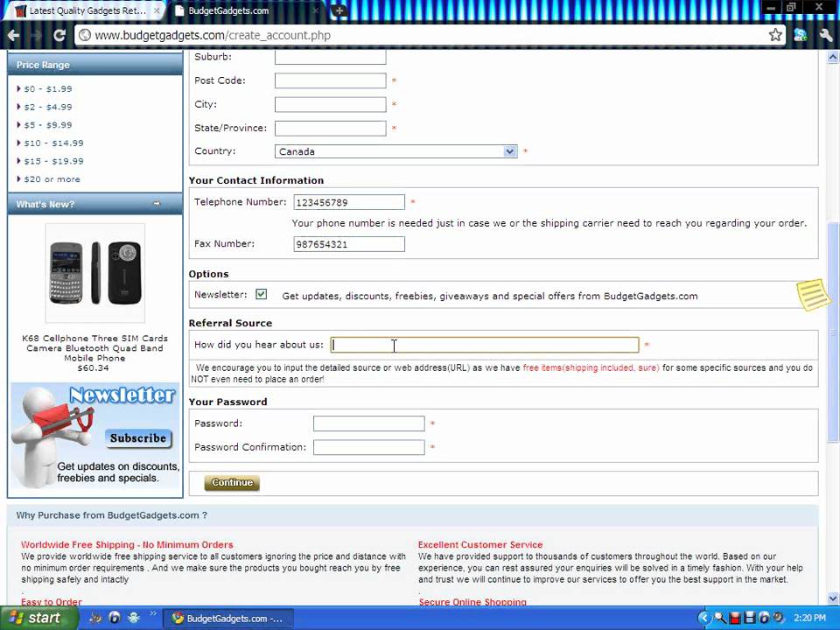Open the Easy to Order link
Viewport: 840px width, 630px height.
coord(52,602)
